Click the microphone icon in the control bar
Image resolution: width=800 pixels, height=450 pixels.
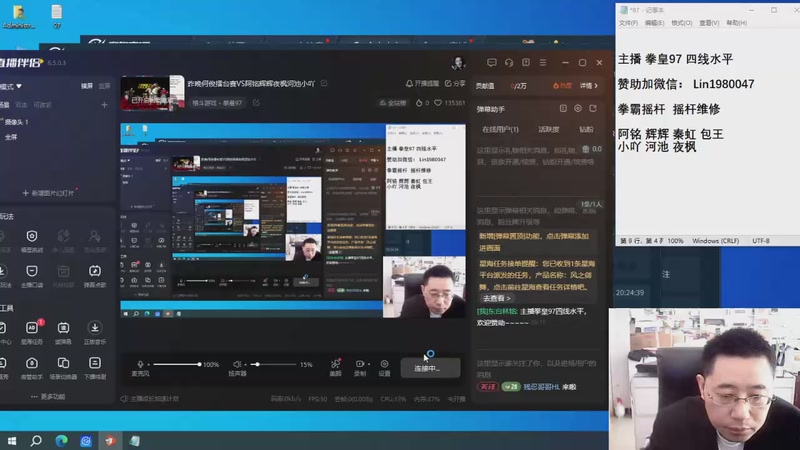140,364
